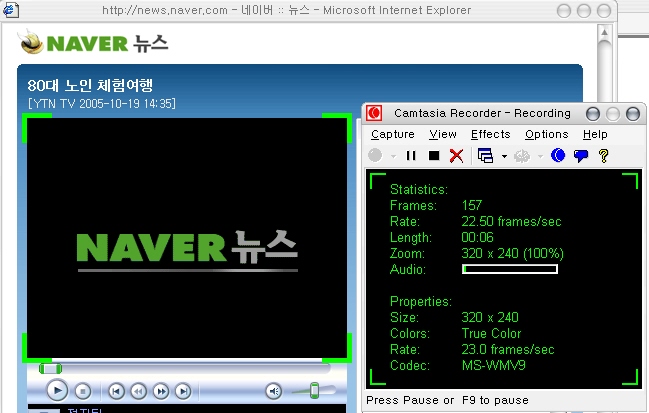Image resolution: width=649 pixels, height=413 pixels.
Task: Open the Capture menu
Action: point(393,134)
